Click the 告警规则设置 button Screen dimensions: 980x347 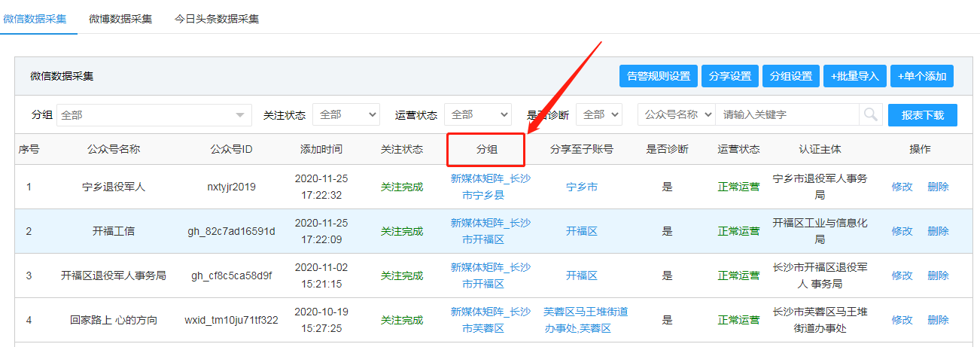tap(658, 76)
